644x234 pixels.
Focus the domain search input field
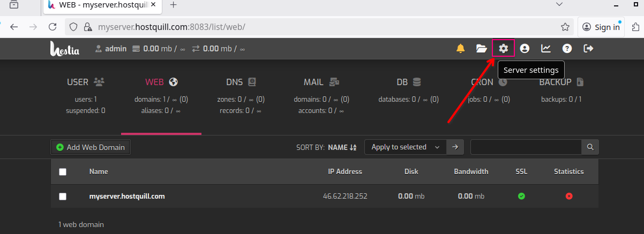pyautogui.click(x=526, y=147)
